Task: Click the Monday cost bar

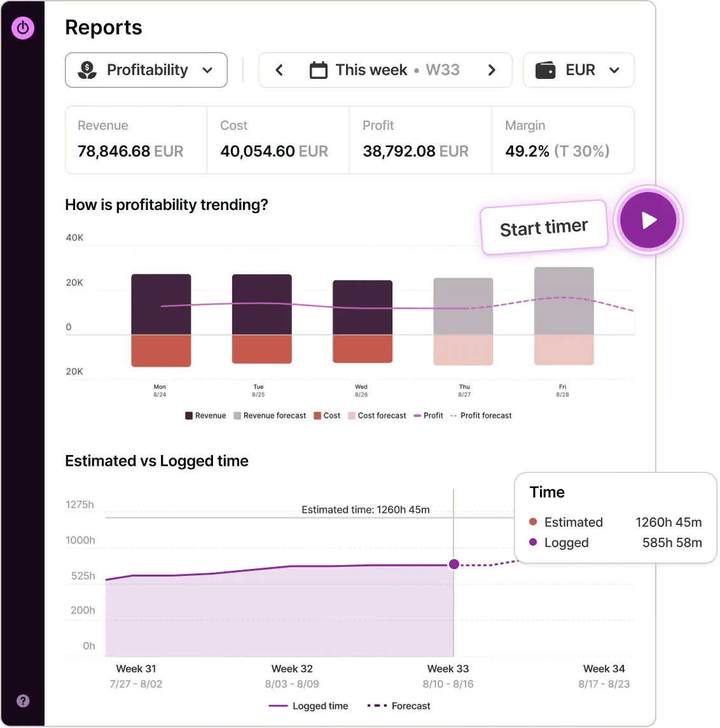Action: 161,351
